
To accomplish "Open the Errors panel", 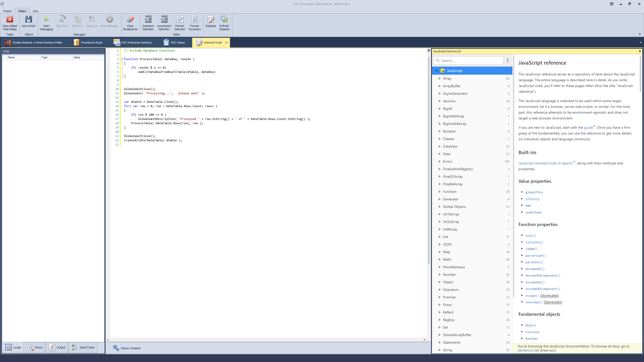I will click(x=35, y=347).
